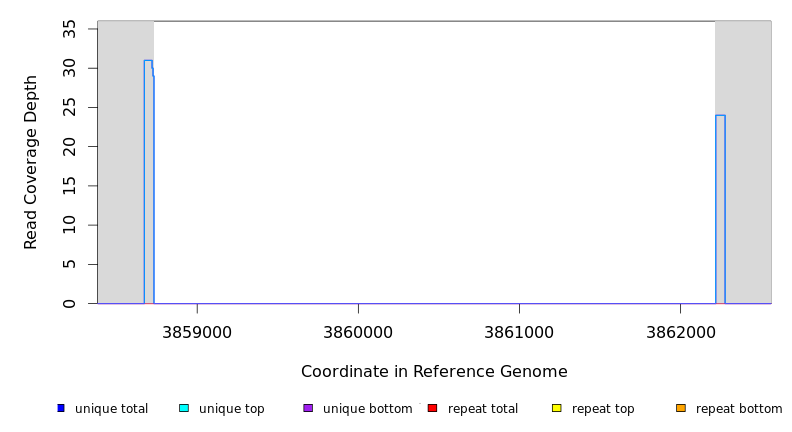Click the "Coordinate in Reference Genome" axis title
792x432 pixels.
pyautogui.click(x=434, y=372)
